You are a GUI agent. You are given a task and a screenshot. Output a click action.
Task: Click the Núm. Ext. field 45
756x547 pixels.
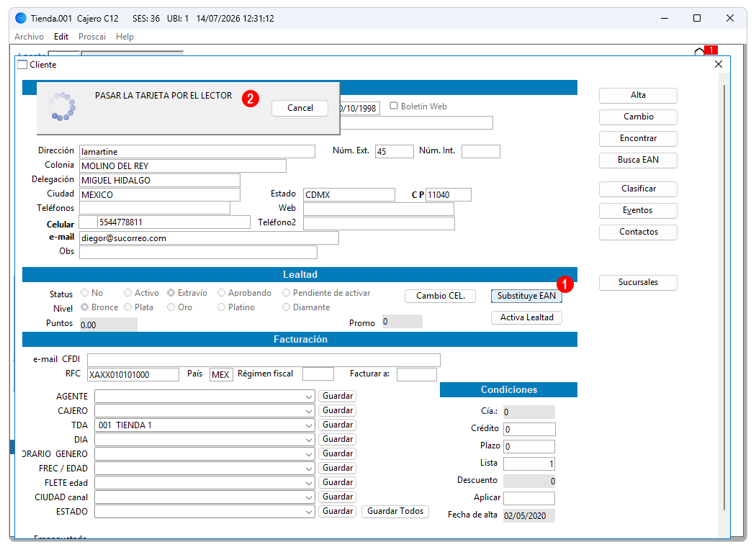[395, 151]
